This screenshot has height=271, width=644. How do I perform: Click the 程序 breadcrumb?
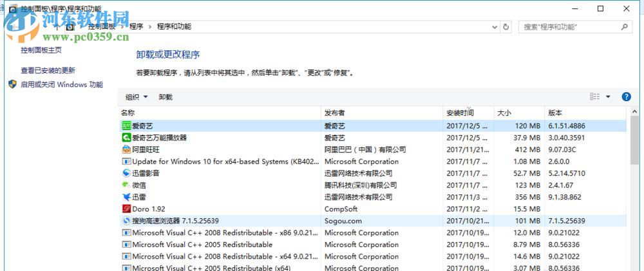click(137, 26)
